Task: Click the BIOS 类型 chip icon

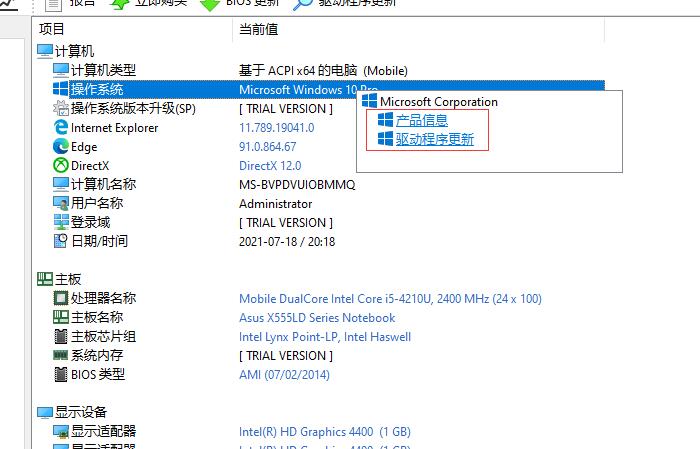Action: (x=61, y=374)
